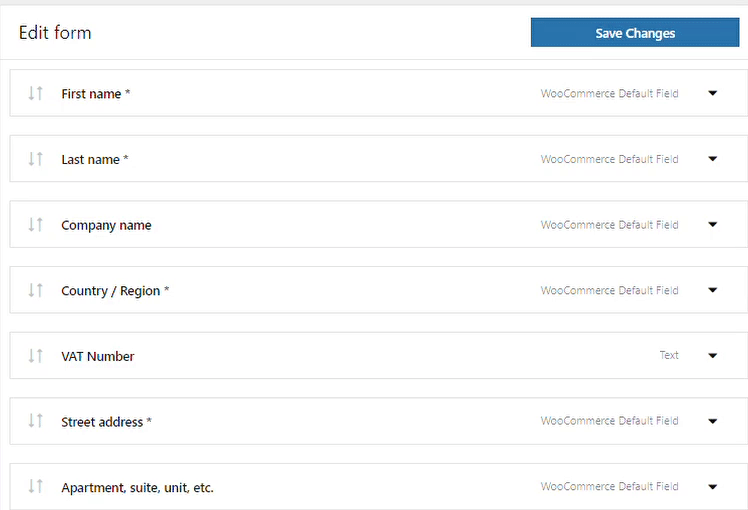Expand the VAT Number text field arrow

[x=712, y=355]
